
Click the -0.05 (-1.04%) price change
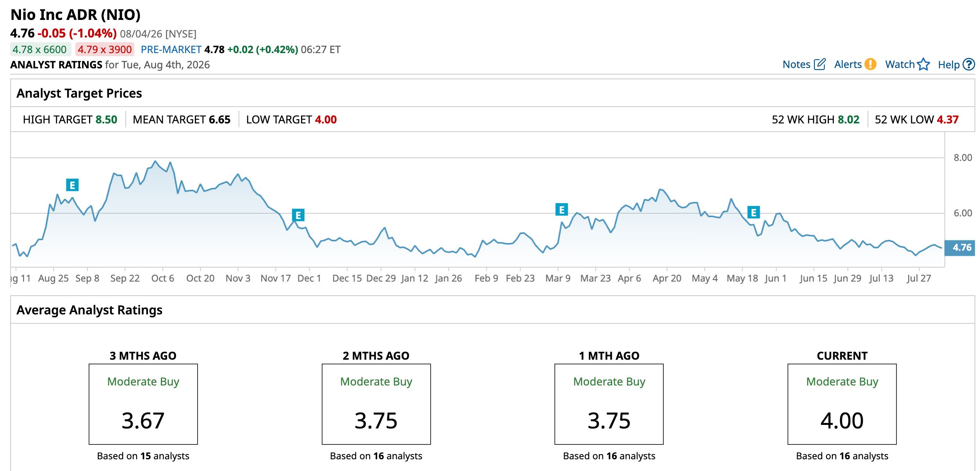[77, 33]
